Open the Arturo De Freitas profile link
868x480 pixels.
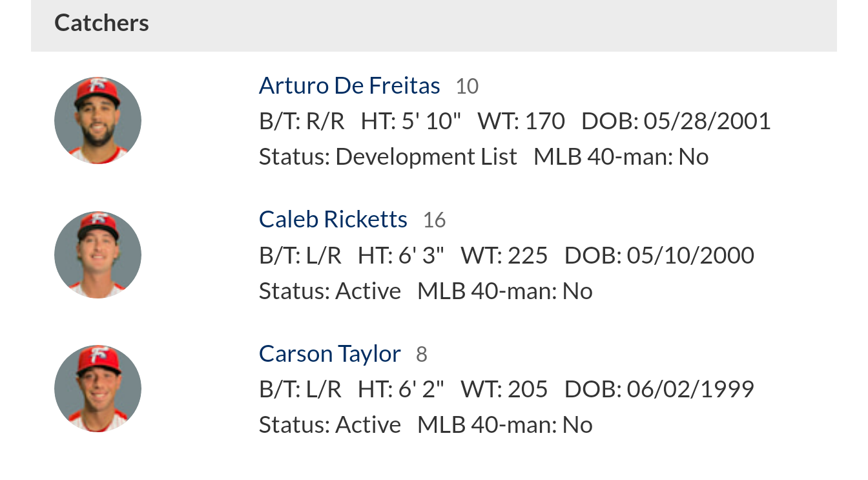pos(349,85)
